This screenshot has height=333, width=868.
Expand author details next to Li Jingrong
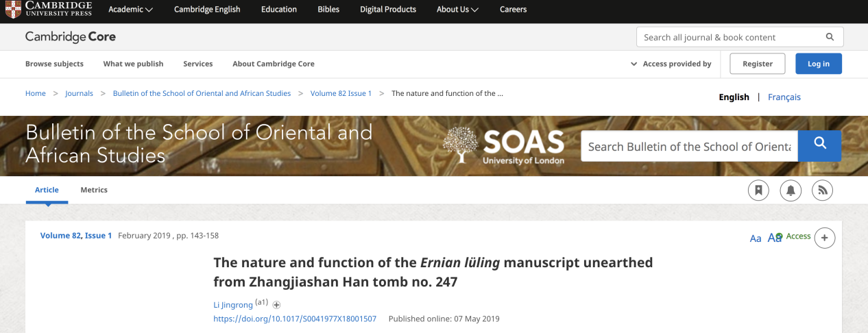tap(277, 305)
